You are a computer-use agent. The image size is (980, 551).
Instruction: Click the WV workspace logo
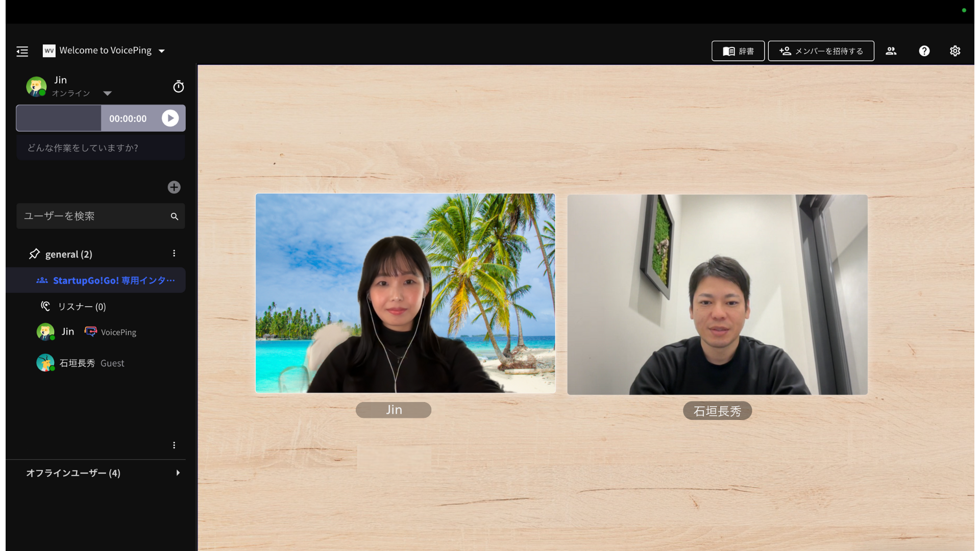tap(48, 51)
